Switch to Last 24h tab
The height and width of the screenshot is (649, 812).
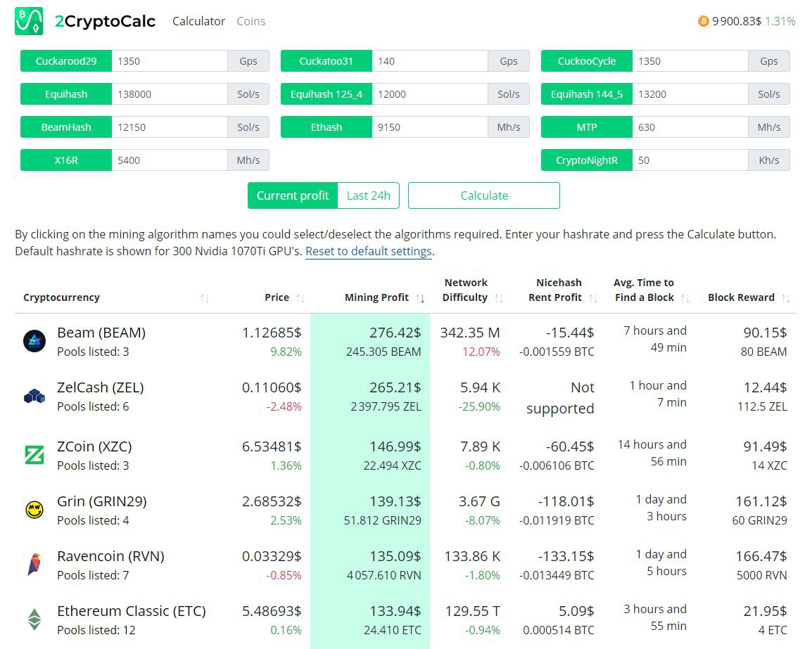point(368,195)
